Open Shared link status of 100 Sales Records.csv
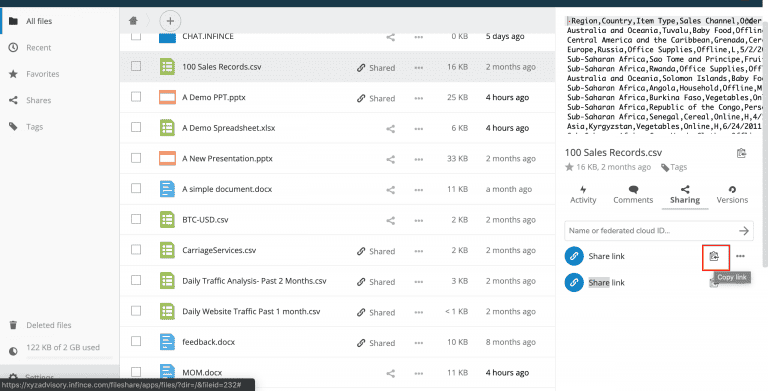This screenshot has width=768, height=391. tap(376, 68)
